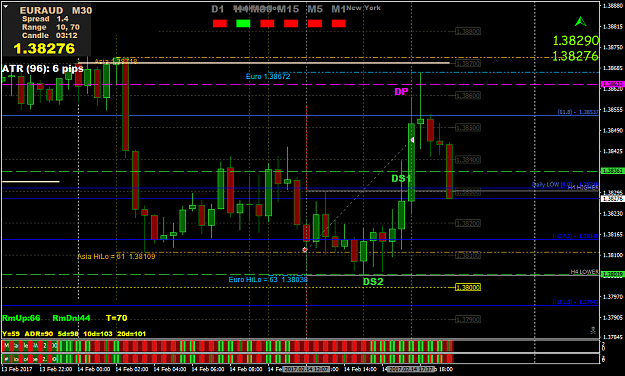625x376 pixels.
Task: Click the white 1.38276 current price tag
Action: tap(612, 199)
